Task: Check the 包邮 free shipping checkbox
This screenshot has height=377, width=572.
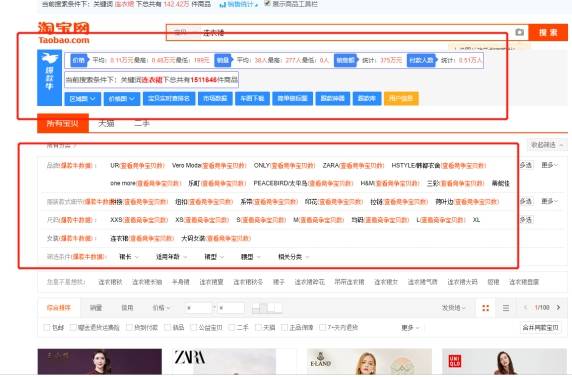Action: [47, 327]
